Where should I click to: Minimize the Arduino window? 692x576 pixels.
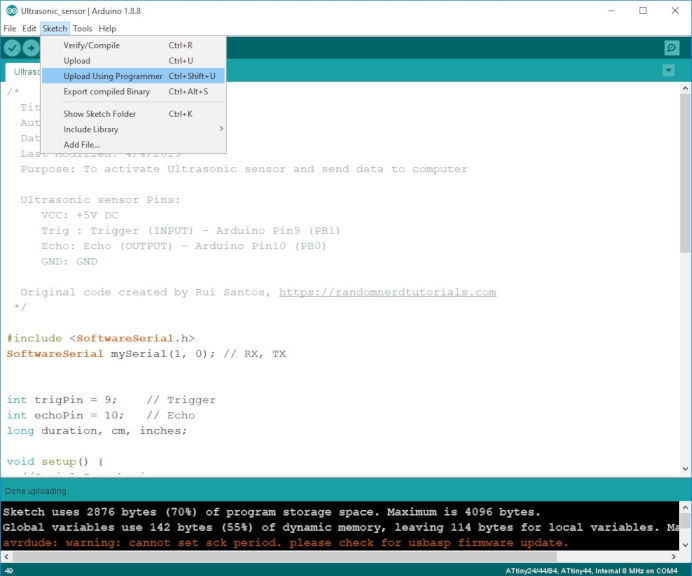click(612, 11)
